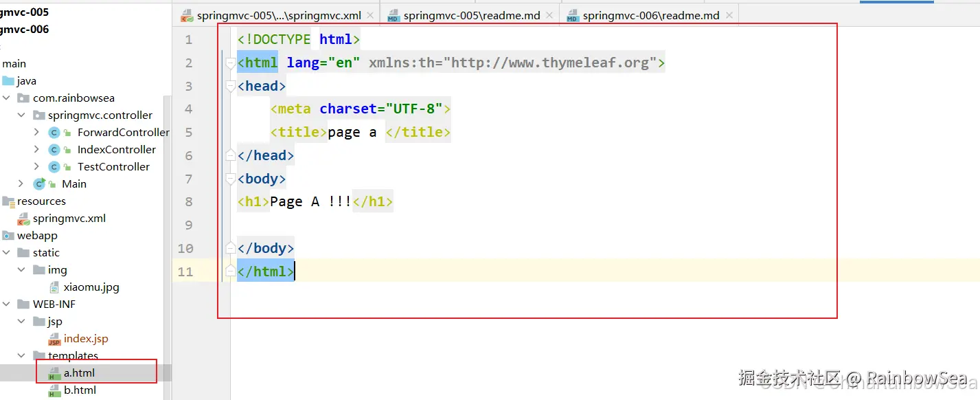This screenshot has height=400, width=980.
Task: Open index.jsp in the project tree
Action: coord(86,339)
